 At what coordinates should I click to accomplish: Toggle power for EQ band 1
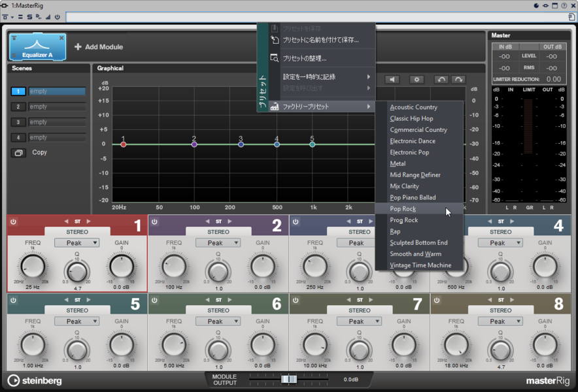[13, 221]
